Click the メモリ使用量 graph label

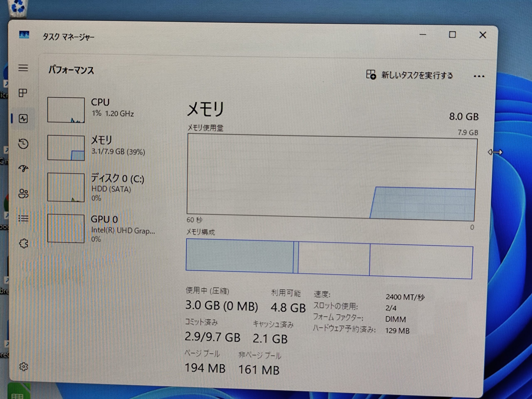coord(205,128)
